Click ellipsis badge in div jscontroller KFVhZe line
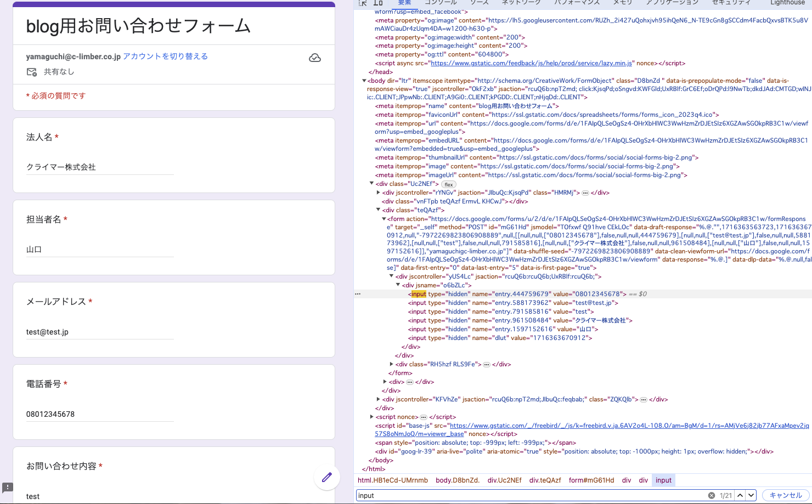Screen dimensions: 812x504 (644, 400)
